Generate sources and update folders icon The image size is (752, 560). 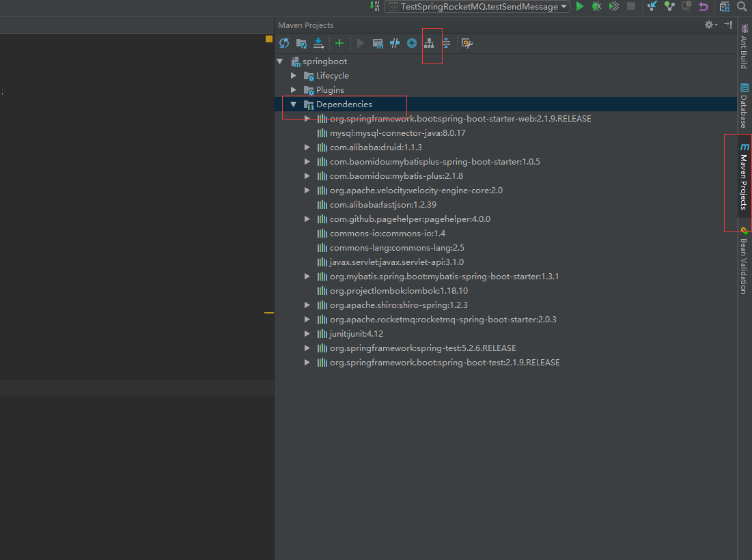pos(301,43)
